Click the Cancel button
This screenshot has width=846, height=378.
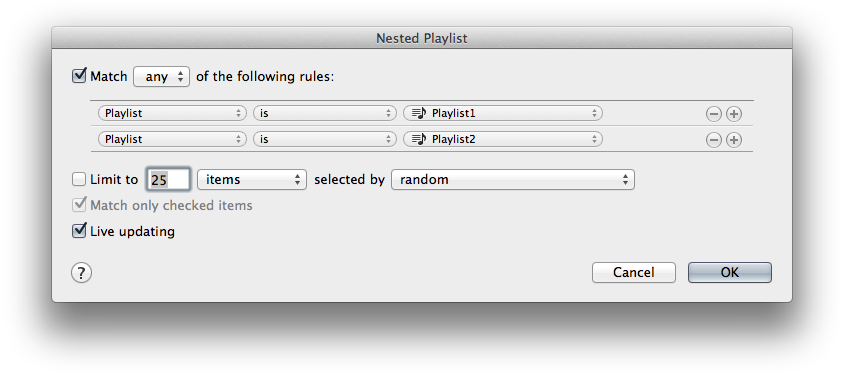tap(633, 272)
